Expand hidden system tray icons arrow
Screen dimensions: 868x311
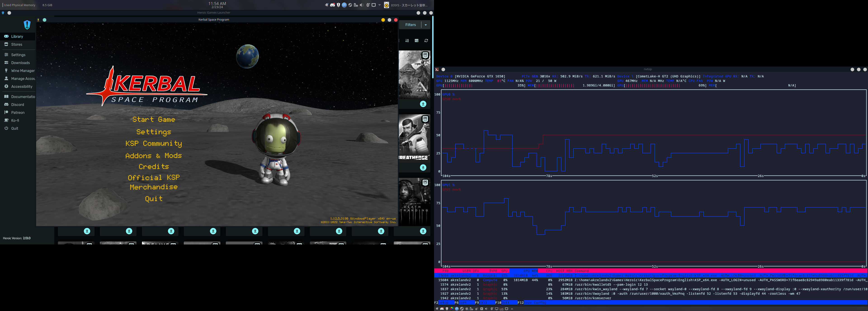point(380,5)
